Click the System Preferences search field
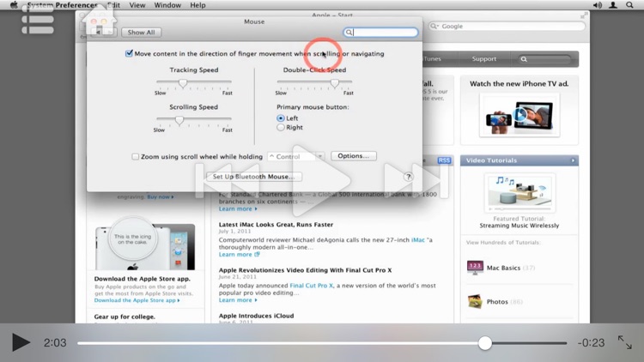Viewport: 644px width, 362px height. pyautogui.click(x=380, y=32)
